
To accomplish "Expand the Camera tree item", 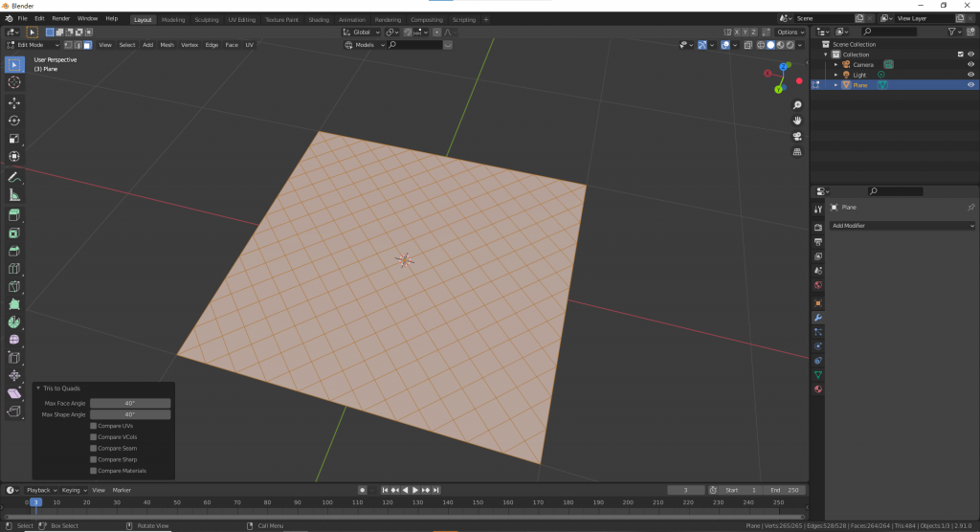I will coord(835,64).
